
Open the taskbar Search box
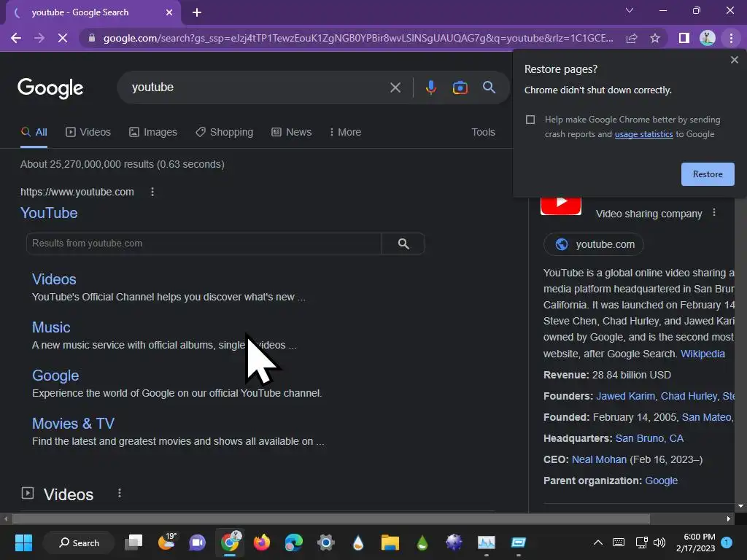pyautogui.click(x=79, y=542)
